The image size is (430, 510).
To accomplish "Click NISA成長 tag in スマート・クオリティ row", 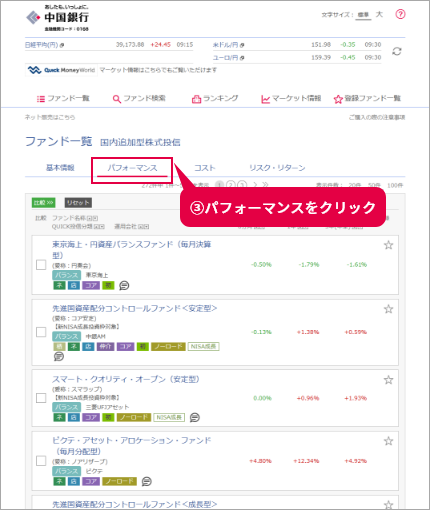I will coord(169,417).
